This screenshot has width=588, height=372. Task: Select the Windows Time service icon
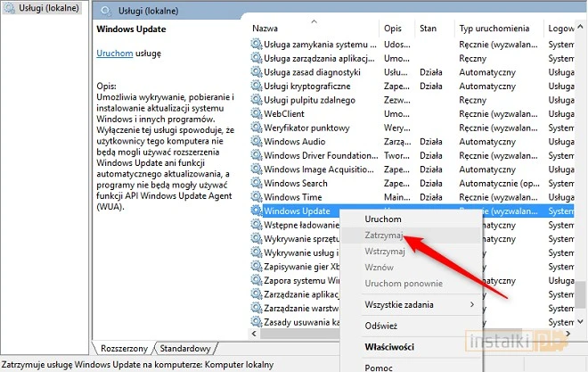(x=257, y=197)
